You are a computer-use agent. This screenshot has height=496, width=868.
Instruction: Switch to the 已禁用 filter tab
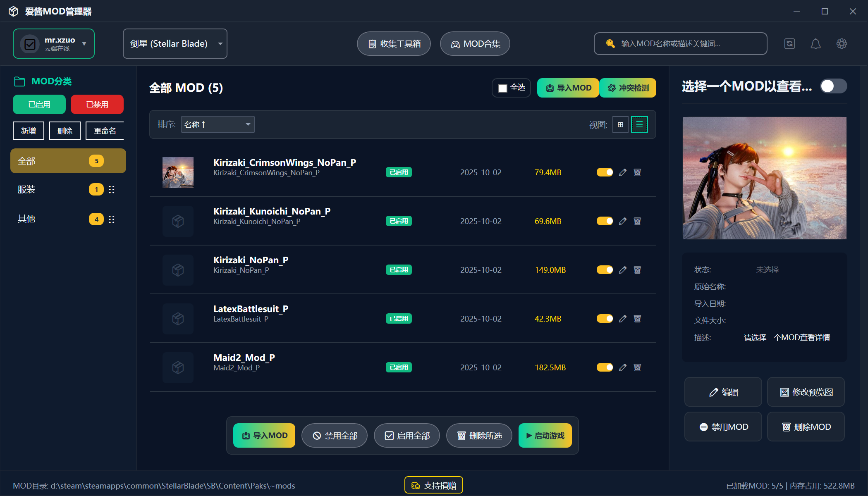[x=97, y=104]
